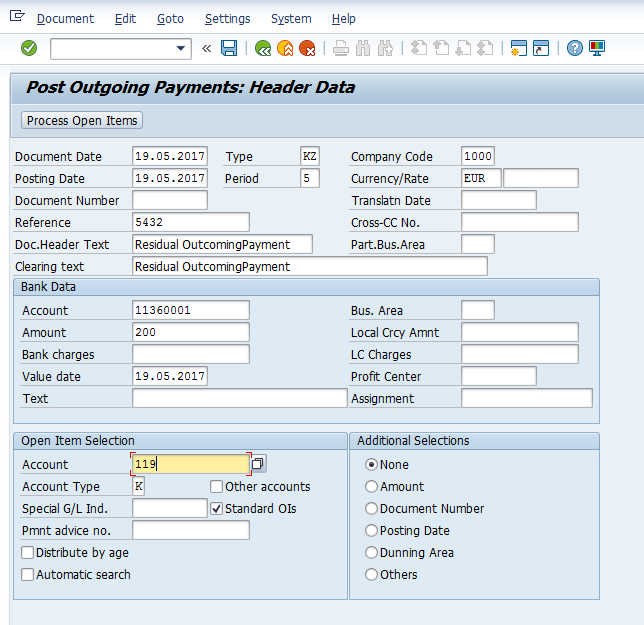
Task: Open the Settings menu
Action: [x=227, y=19]
